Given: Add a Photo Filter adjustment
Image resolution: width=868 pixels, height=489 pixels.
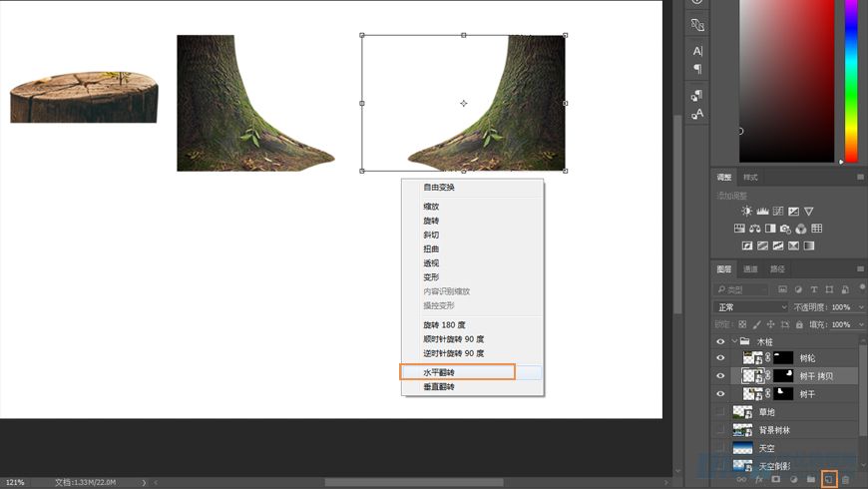Looking at the screenshot, I should (785, 229).
